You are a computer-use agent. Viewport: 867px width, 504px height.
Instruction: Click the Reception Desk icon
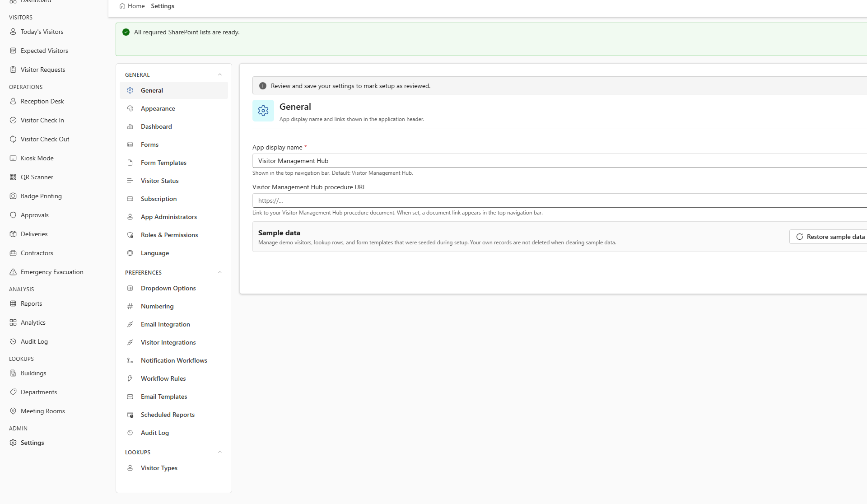tap(13, 101)
